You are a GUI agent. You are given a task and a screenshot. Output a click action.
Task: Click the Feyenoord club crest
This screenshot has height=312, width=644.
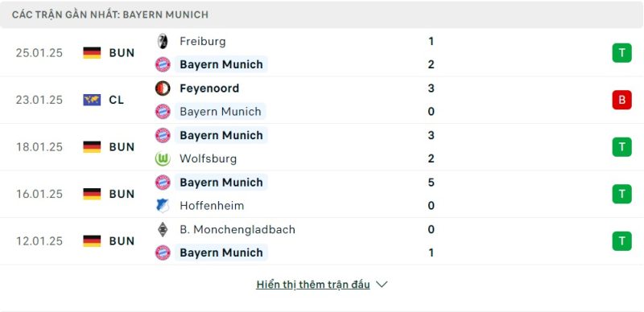(x=163, y=88)
